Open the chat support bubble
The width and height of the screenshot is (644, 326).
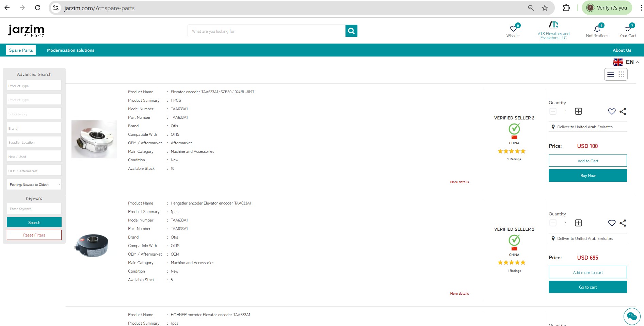631,316
